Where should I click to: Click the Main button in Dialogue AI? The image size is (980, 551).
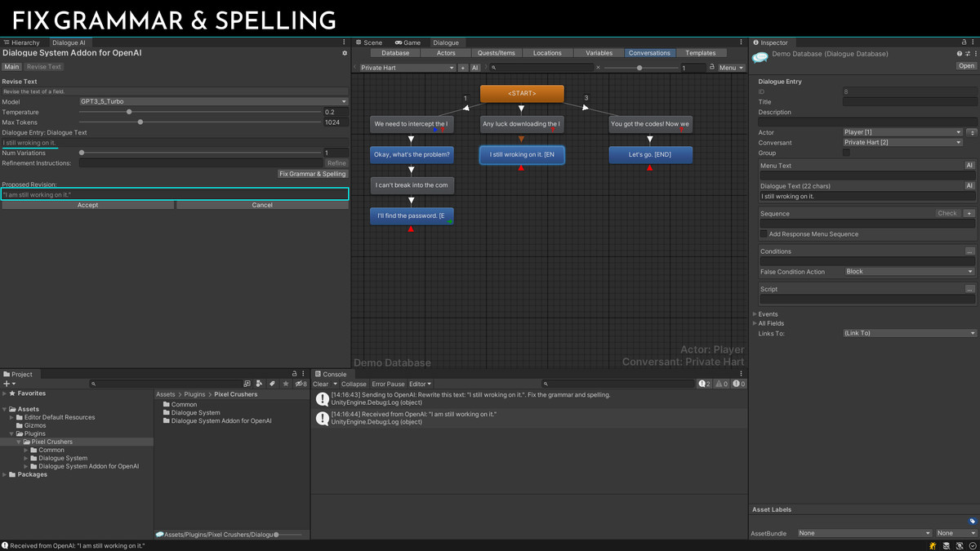pos(11,67)
